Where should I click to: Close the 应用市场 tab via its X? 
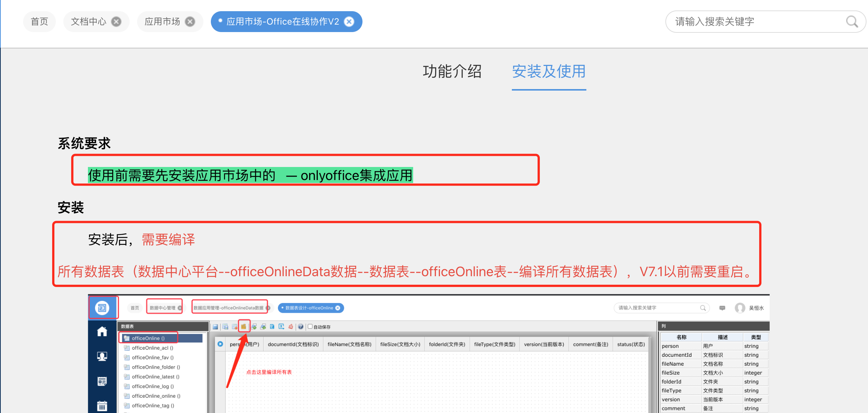[x=190, y=22]
